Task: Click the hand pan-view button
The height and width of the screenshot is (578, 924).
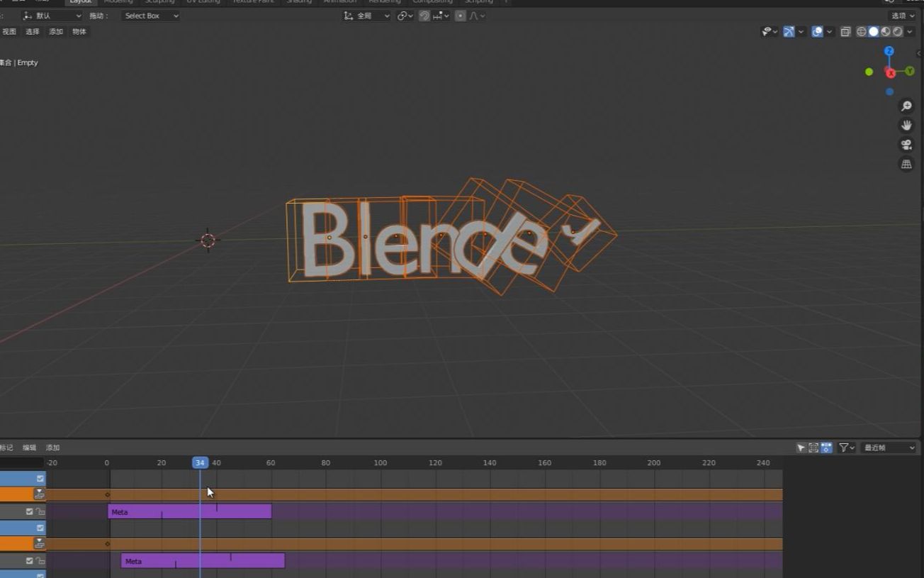Action: pos(906,125)
